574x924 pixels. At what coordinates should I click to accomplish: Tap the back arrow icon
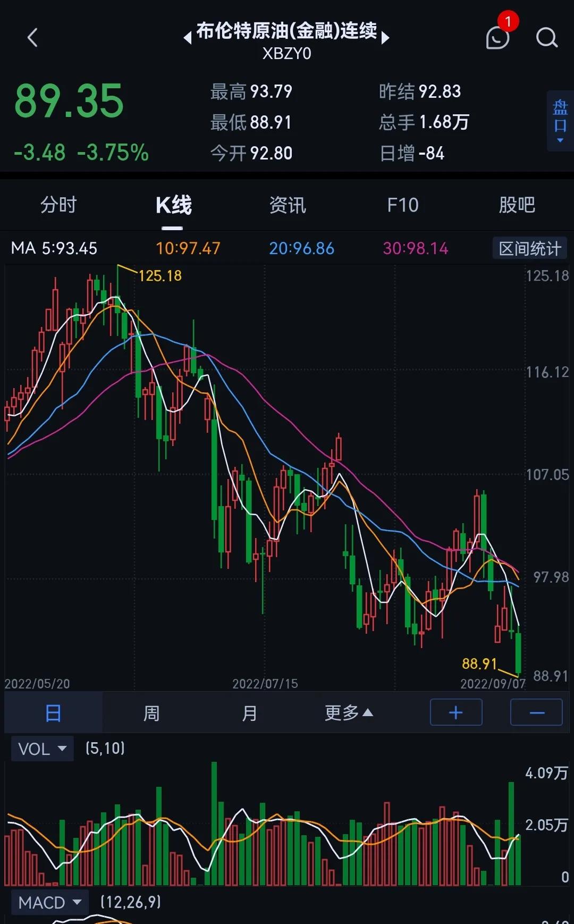pos(32,38)
